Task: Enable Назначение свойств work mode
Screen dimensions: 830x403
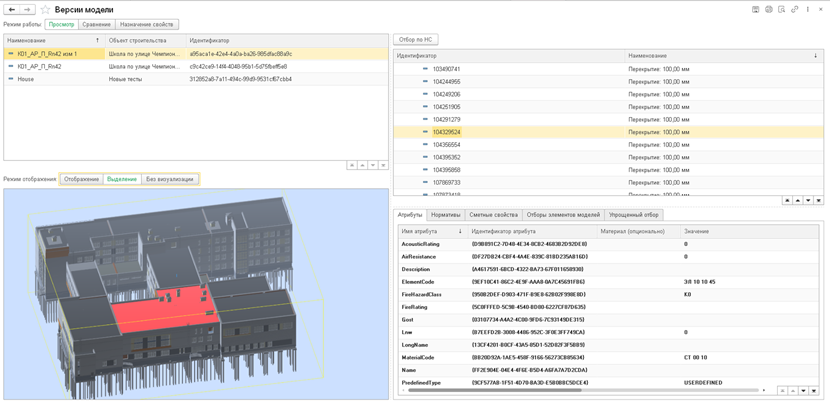Action: pyautogui.click(x=147, y=24)
